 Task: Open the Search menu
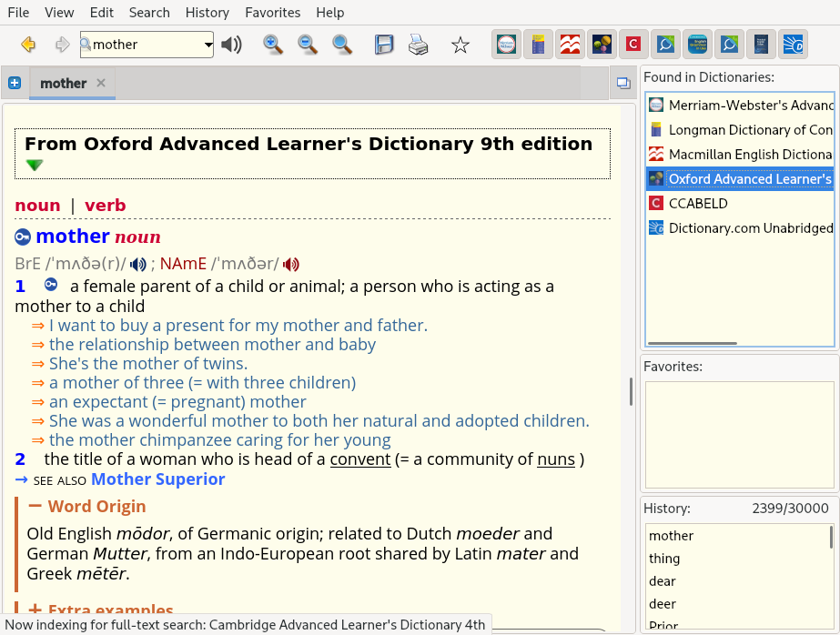[x=149, y=13]
